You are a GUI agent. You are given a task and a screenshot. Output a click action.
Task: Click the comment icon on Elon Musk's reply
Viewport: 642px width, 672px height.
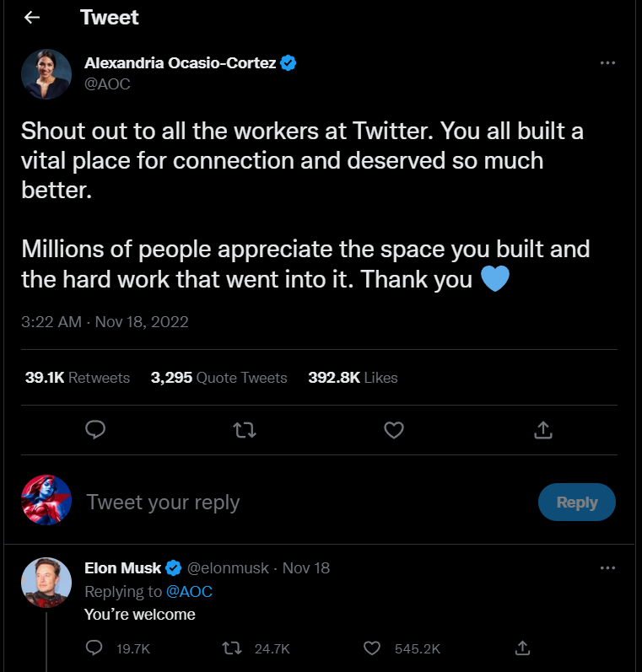coord(95,648)
